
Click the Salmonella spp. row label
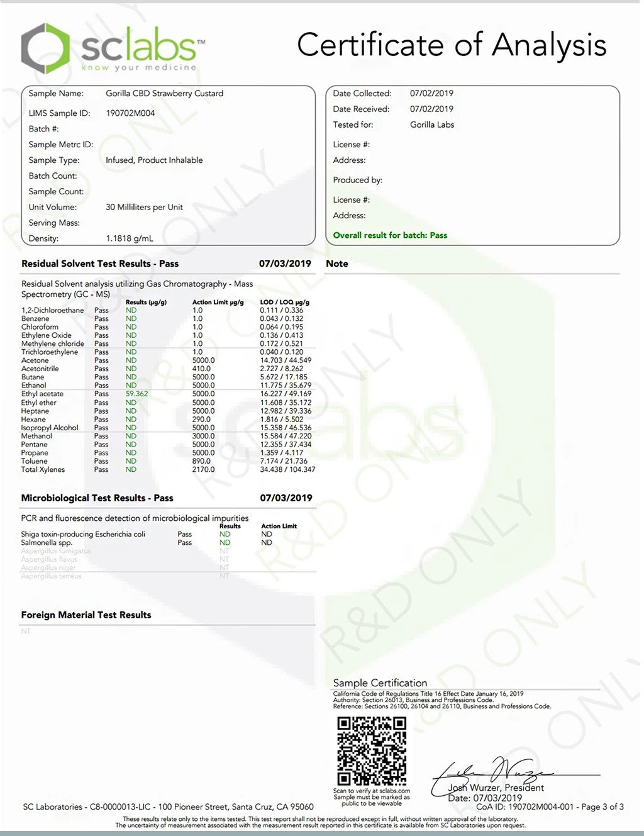[47, 542]
